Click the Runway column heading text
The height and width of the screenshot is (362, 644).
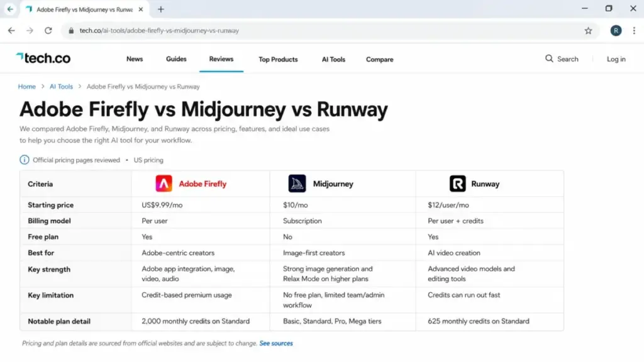pyautogui.click(x=485, y=184)
